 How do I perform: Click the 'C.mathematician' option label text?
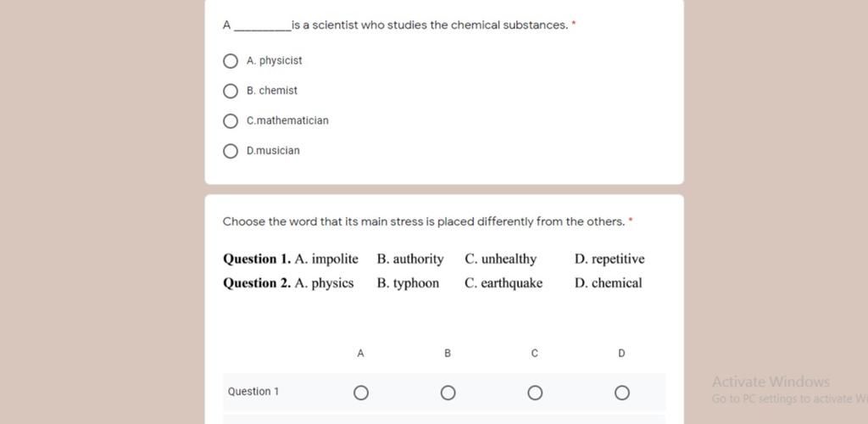click(287, 120)
